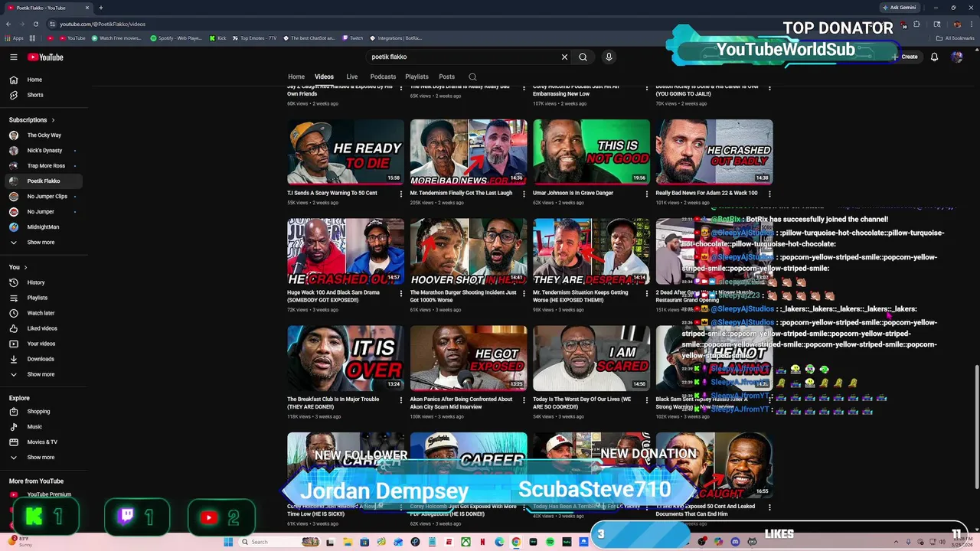Screen dimensions: 980x551
Task: Open No Jumper Clips subscription
Action: click(43, 197)
